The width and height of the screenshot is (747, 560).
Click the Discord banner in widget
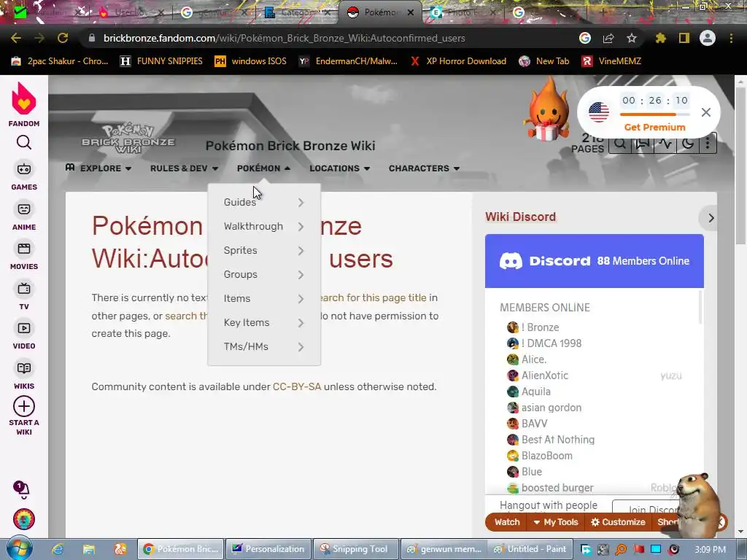click(x=594, y=261)
